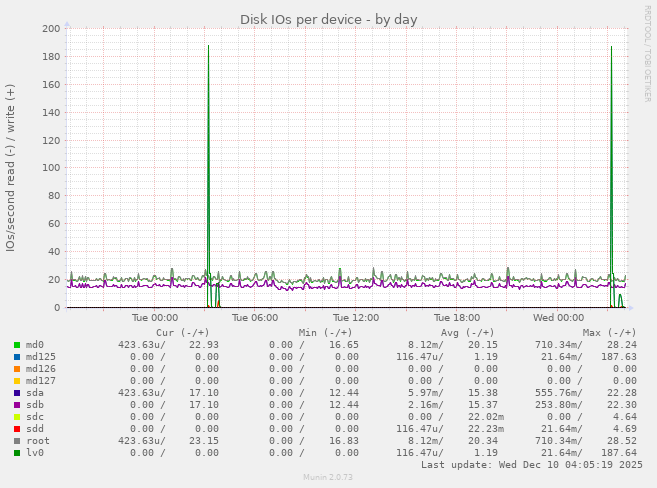Click the sdb purple legend swatch
The width and height of the screenshot is (657, 488).
click(17, 405)
